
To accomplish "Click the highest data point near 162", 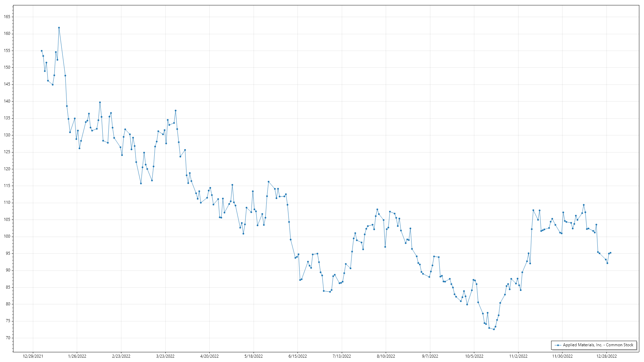I will click(x=59, y=28).
